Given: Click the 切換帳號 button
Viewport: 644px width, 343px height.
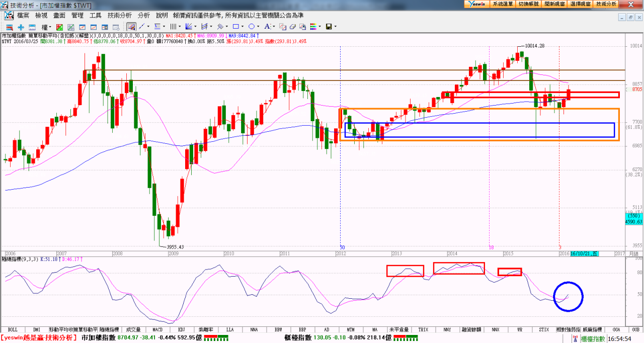Looking at the screenshot, I should point(528,4).
